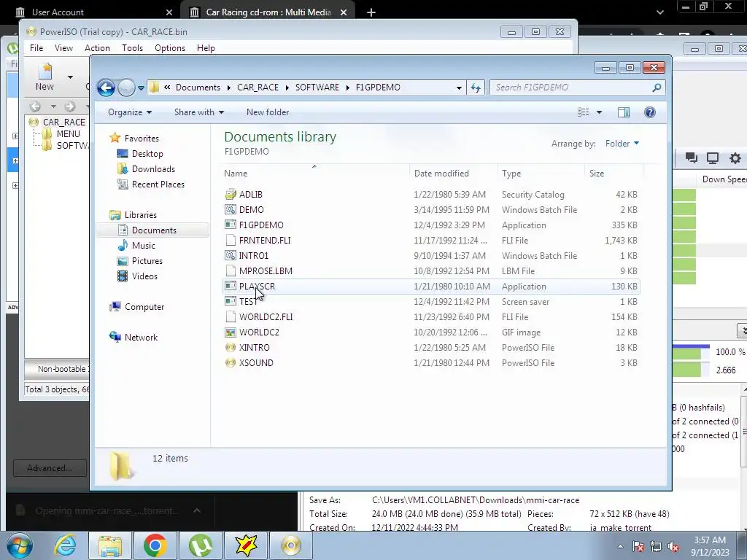
Task: Select Documents under Libraries
Action: (154, 230)
